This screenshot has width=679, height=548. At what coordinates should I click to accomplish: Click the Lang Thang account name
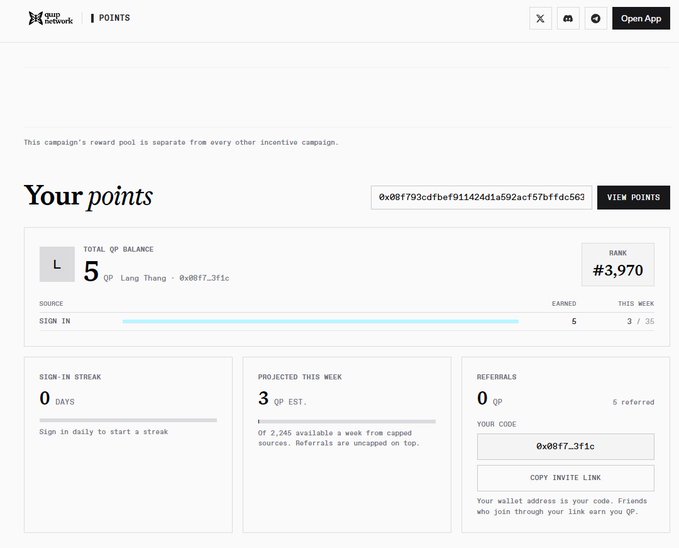[x=143, y=278]
